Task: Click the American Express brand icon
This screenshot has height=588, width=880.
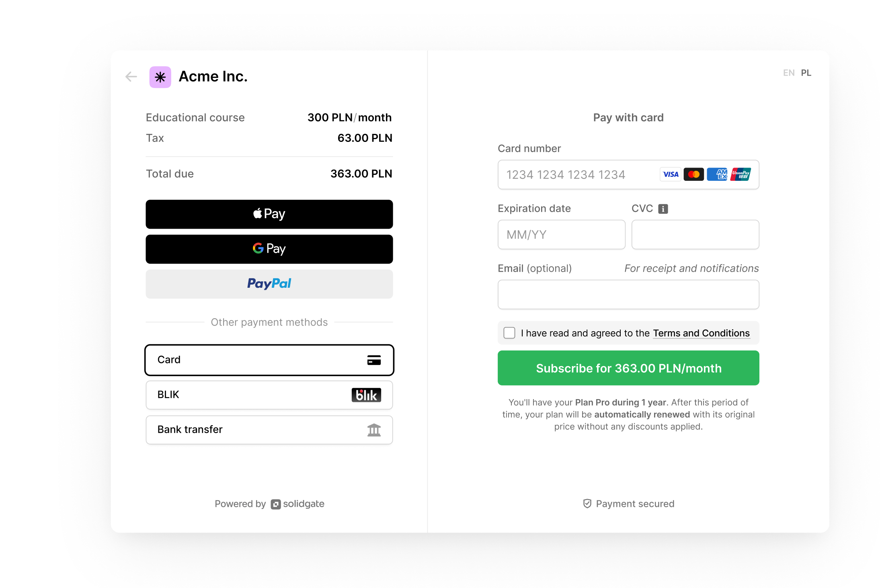Action: (x=717, y=174)
